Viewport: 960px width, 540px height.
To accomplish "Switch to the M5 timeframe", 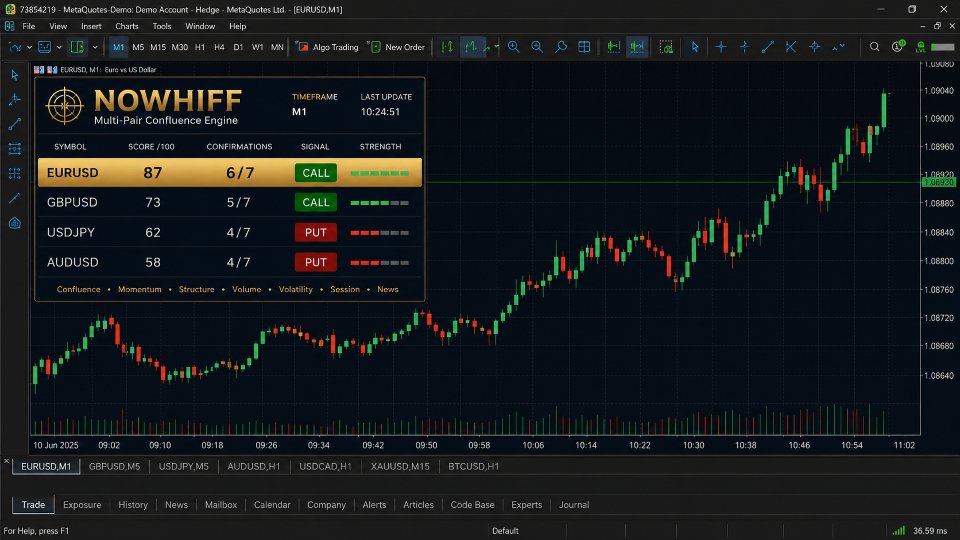I will (x=138, y=47).
